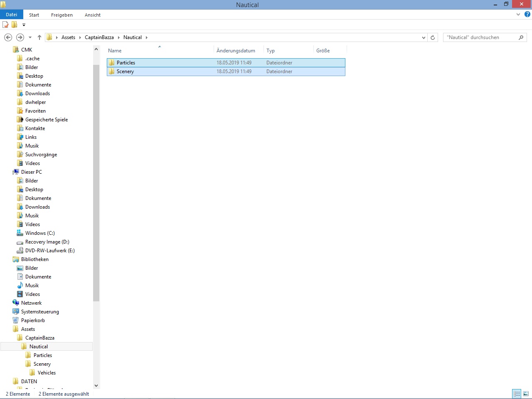Click the Back navigation arrow
The width and height of the screenshot is (532, 399).
(8, 37)
